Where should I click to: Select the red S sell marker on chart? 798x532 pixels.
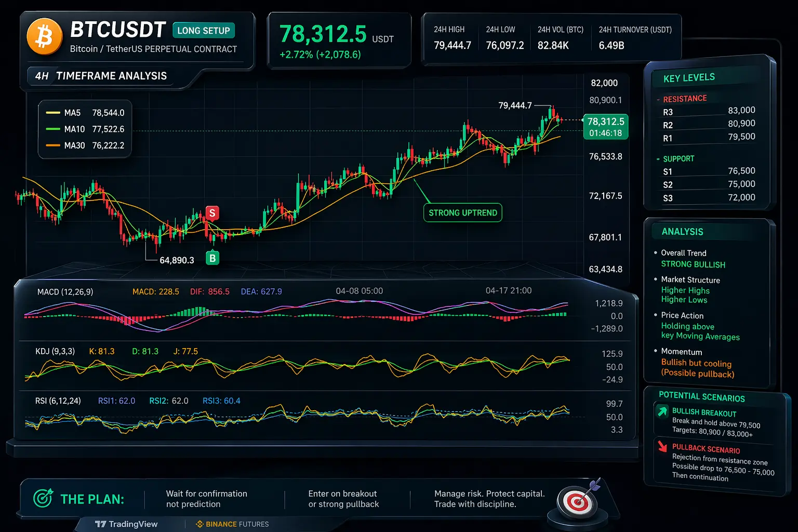[x=212, y=213]
